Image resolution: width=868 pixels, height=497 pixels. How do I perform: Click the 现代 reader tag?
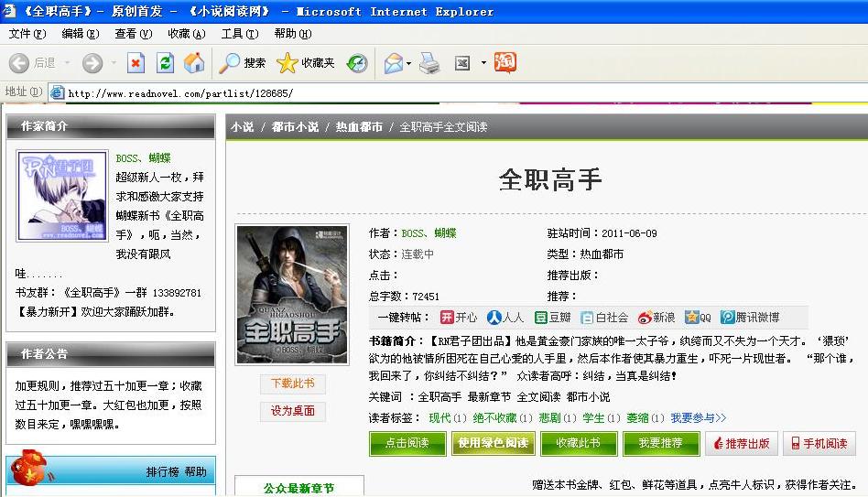click(x=439, y=418)
